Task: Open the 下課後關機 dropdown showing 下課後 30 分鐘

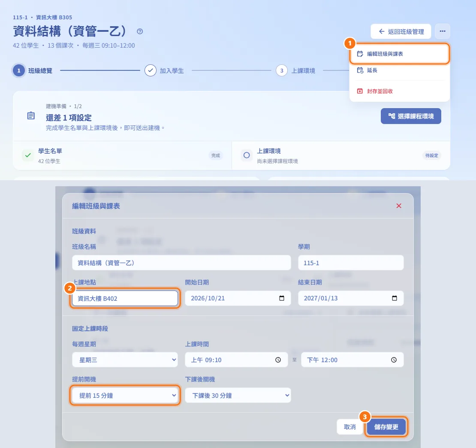Action: (x=238, y=396)
